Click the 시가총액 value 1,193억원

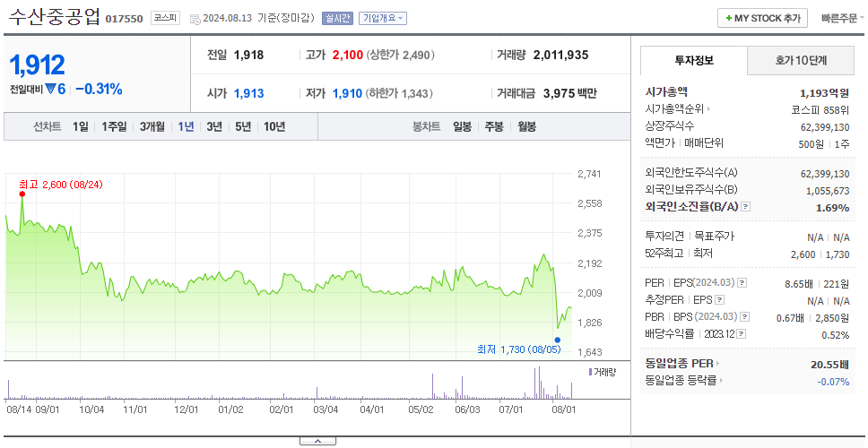824,93
